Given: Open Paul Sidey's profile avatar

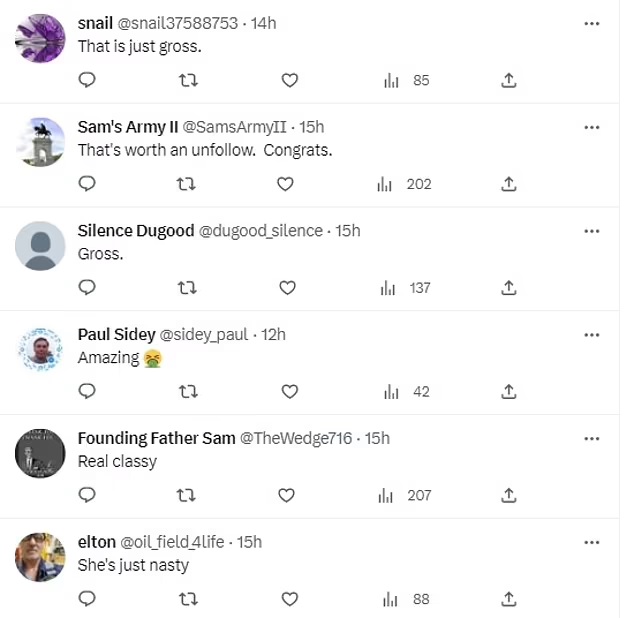Looking at the screenshot, I should [41, 350].
